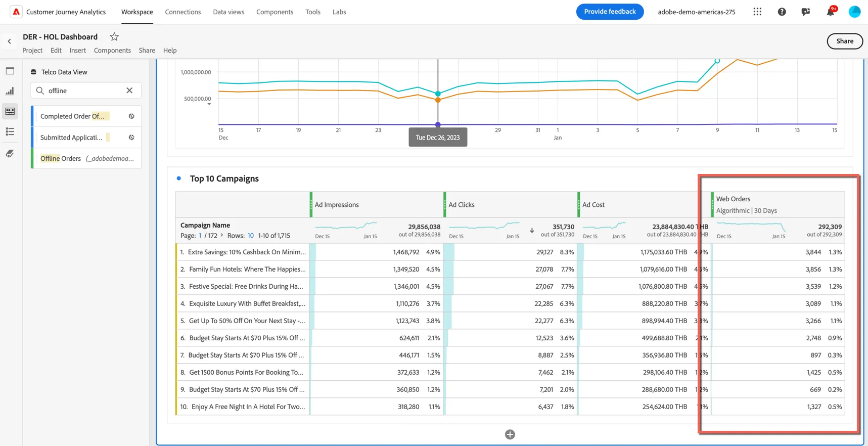Open the list icon in left rail
The width and height of the screenshot is (868, 446).
click(10, 131)
